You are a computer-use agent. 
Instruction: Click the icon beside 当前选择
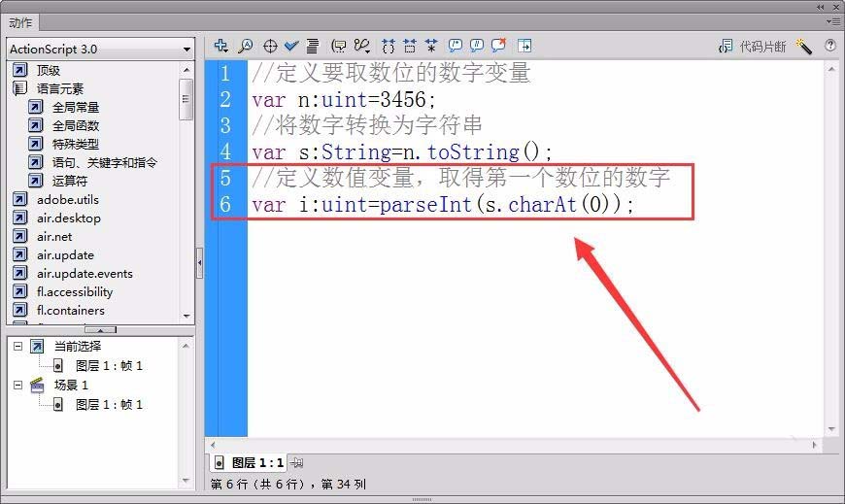(37, 346)
